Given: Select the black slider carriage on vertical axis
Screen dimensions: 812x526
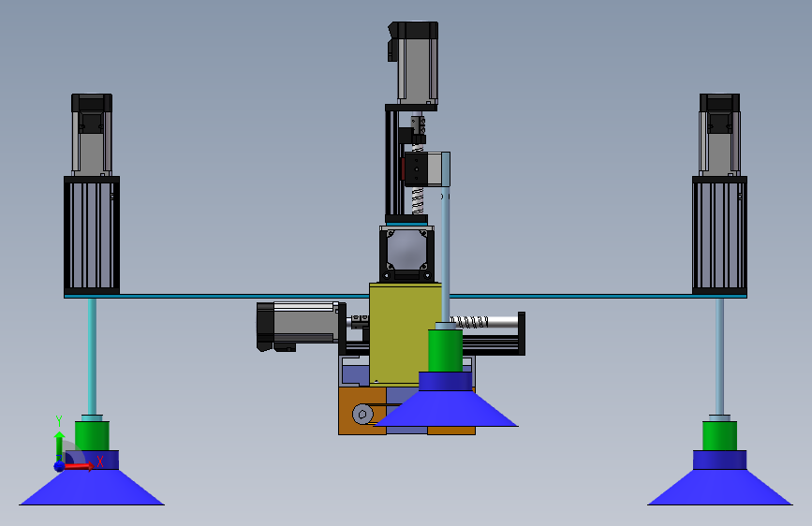Looking at the screenshot, I should (416, 168).
